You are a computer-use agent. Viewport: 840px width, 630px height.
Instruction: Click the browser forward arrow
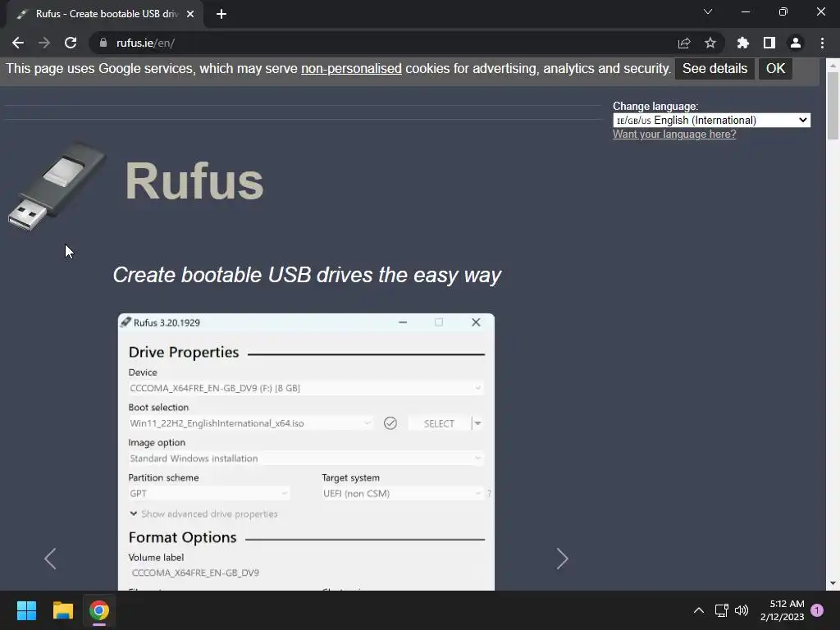pyautogui.click(x=44, y=43)
